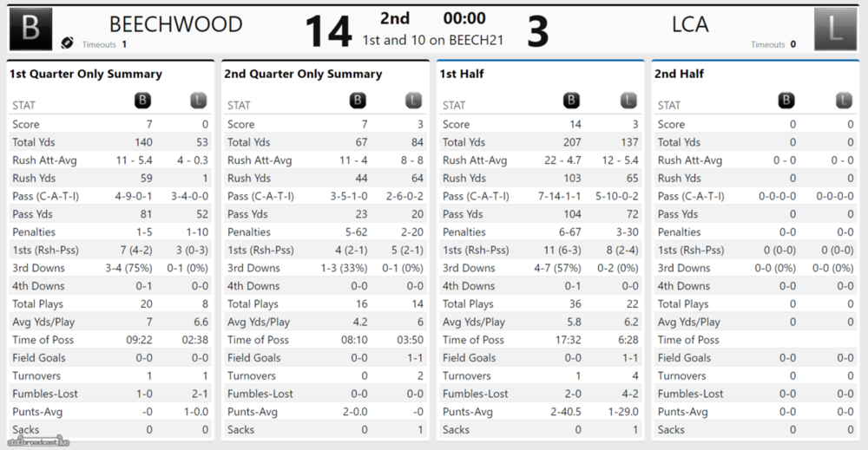The width and height of the screenshot is (868, 450).
Task: Click LCA L icon in 1st Half panel
Action: 628,101
